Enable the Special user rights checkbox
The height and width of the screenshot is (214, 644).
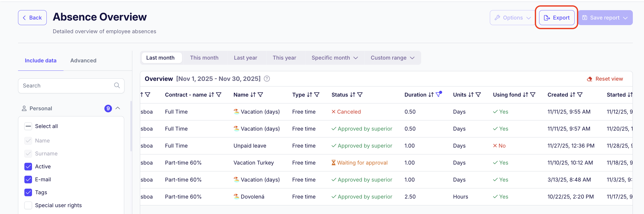[28, 205]
